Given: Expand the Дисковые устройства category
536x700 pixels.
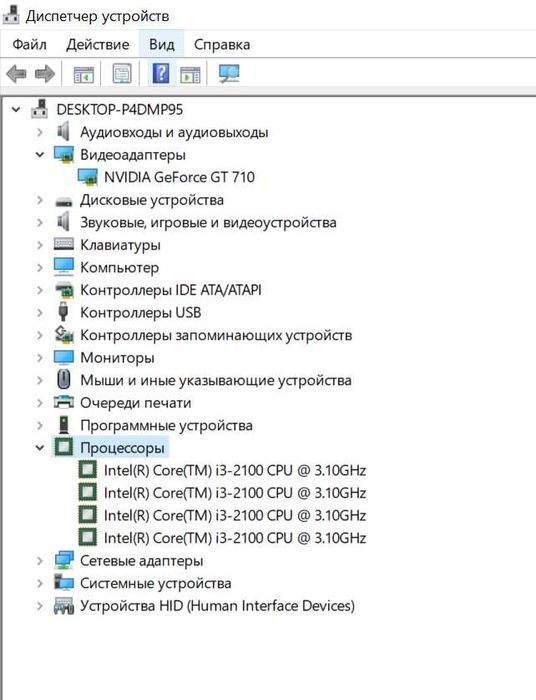Looking at the screenshot, I should [40, 200].
